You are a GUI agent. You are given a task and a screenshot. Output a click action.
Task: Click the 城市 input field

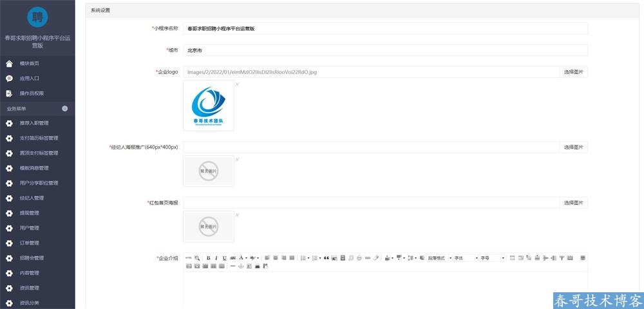click(x=385, y=50)
